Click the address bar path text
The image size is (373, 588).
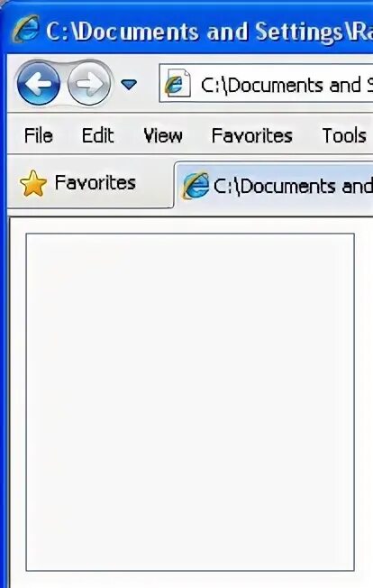[287, 85]
